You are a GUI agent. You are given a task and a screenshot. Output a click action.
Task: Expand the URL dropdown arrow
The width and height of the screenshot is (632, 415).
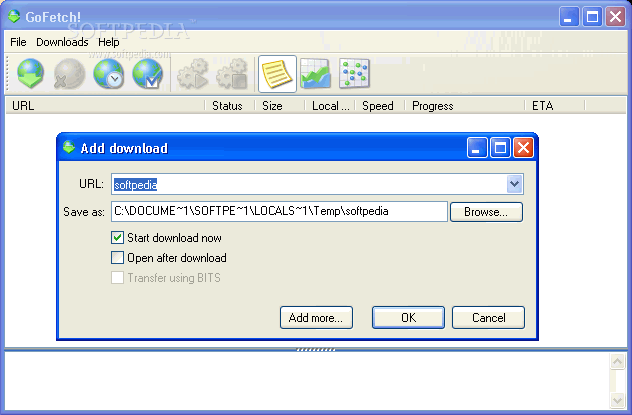pyautogui.click(x=514, y=184)
